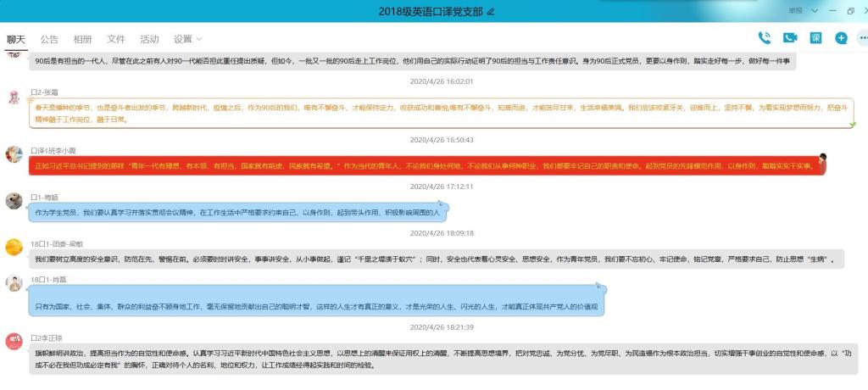Image resolution: width=868 pixels, height=390 pixels.
Task: Select the blue message bubble from 口1-梅颖
Action: pos(237,212)
